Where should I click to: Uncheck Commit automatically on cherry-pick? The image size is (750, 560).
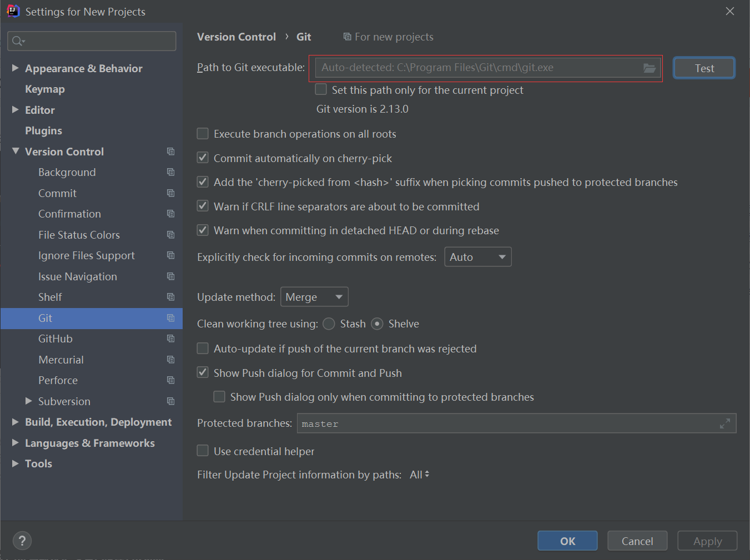tap(203, 158)
